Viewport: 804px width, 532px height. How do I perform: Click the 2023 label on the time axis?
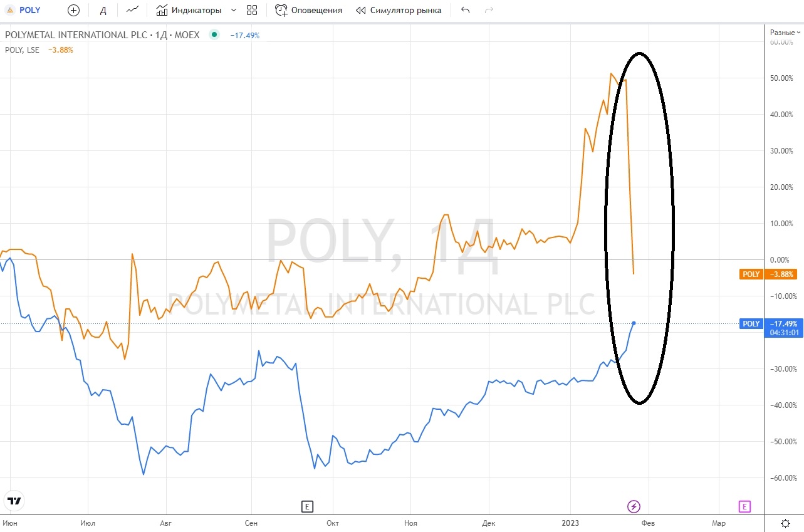(570, 523)
